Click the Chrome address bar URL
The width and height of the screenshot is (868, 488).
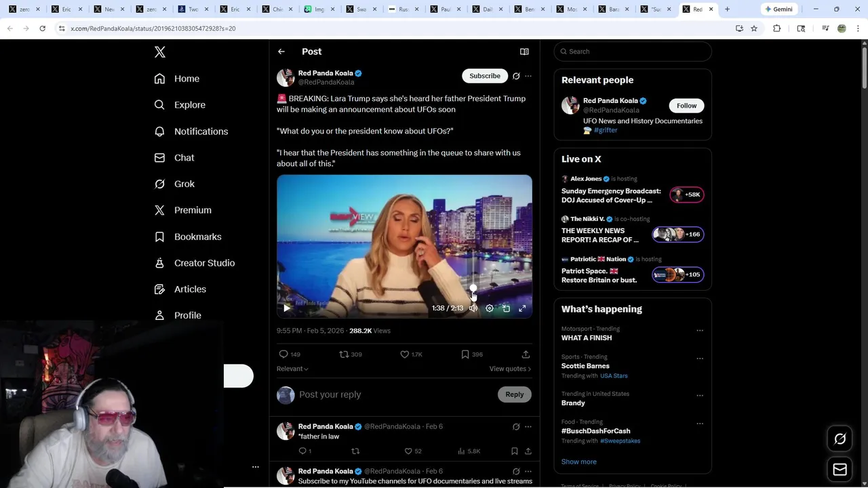[x=153, y=28]
